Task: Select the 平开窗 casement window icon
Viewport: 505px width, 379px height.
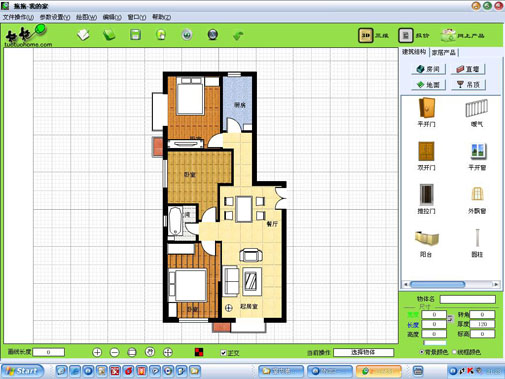Action: pyautogui.click(x=478, y=151)
